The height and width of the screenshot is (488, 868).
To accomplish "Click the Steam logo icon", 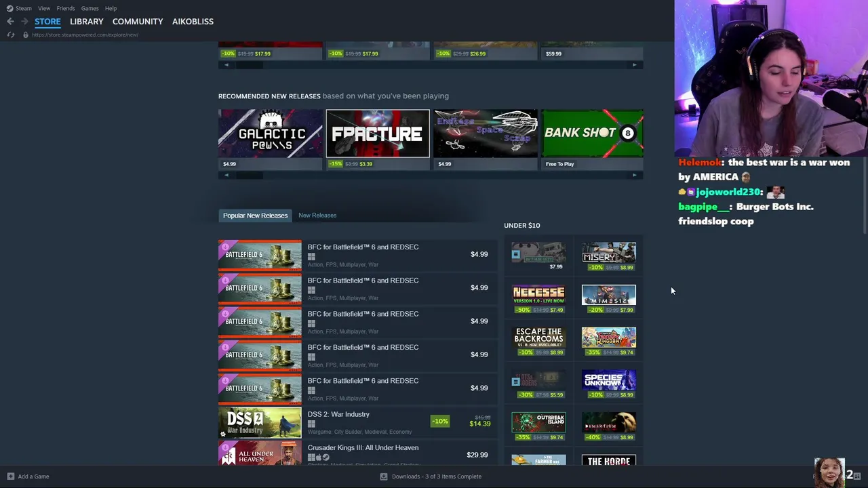I will [9, 8].
